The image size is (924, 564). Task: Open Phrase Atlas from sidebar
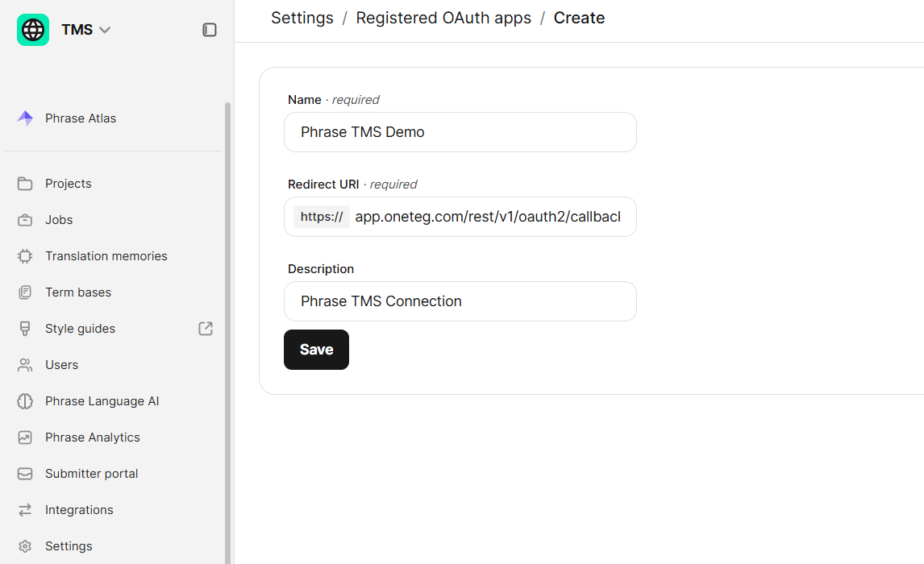81,118
